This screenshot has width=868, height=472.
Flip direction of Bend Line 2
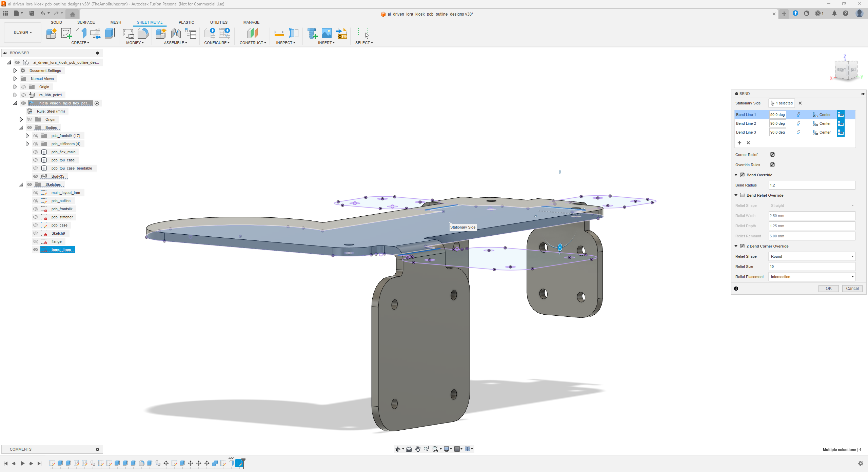[x=798, y=123]
